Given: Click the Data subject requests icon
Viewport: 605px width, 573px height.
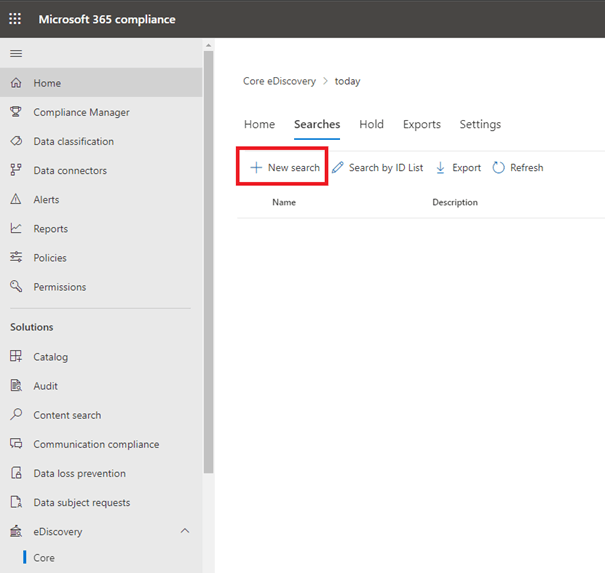Looking at the screenshot, I should (x=16, y=502).
